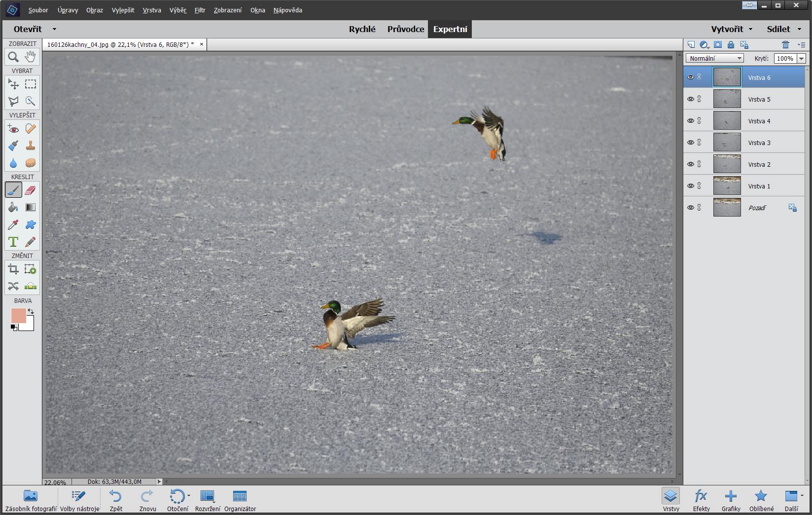
Task: Open the Filtr menu
Action: 200,10
